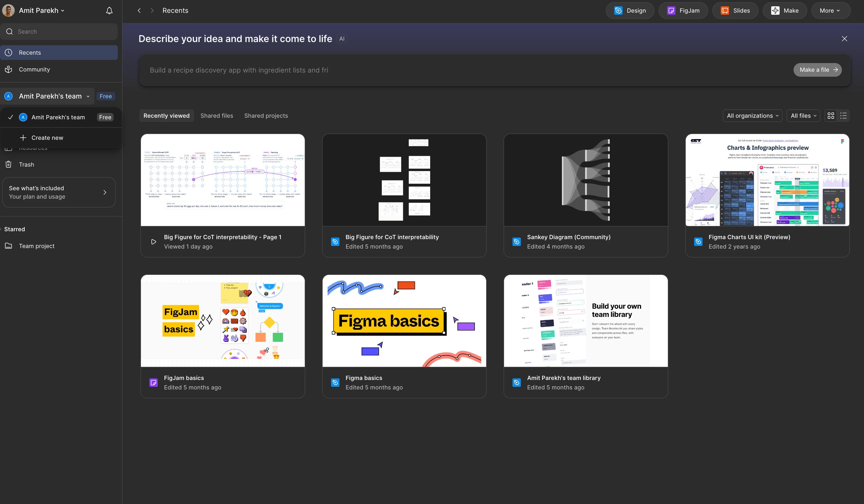Go forward with the right arrow
The image size is (864, 504).
pos(152,11)
